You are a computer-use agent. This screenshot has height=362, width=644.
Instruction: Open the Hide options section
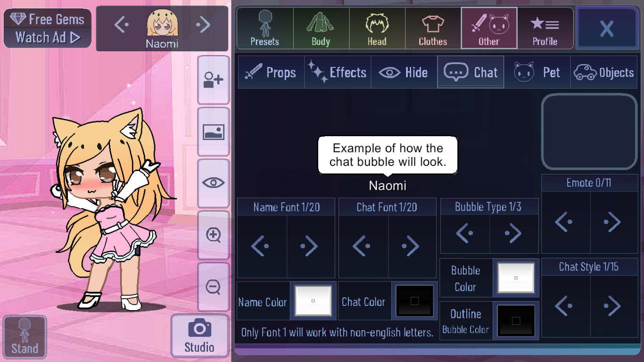(x=404, y=72)
